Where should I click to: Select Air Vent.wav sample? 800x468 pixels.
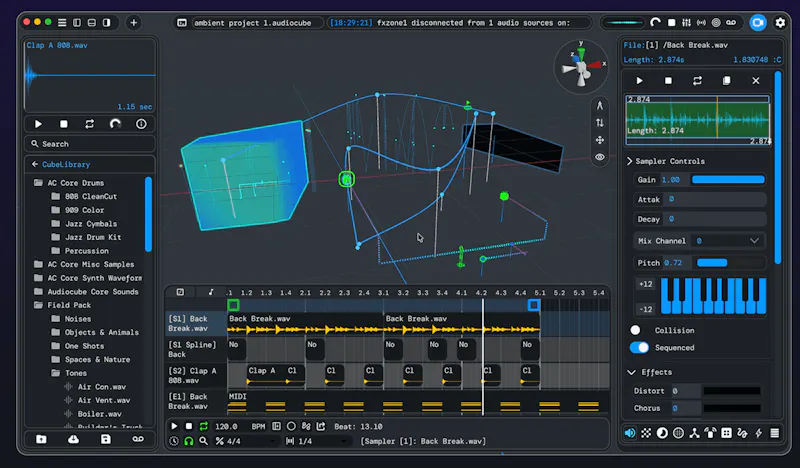coord(97,401)
